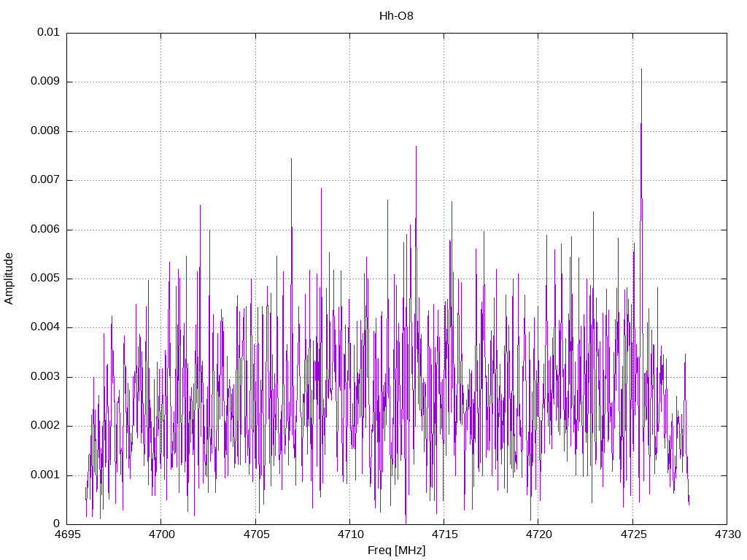Click the 0.003 y-axis tick label
The width and height of the screenshot is (747, 560).
[45, 377]
